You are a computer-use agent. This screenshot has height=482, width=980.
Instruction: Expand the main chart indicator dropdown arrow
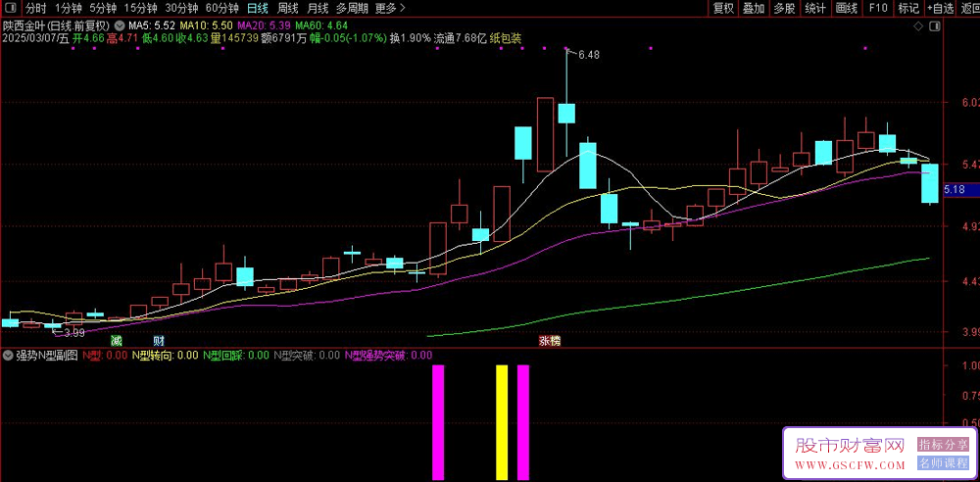click(x=119, y=26)
